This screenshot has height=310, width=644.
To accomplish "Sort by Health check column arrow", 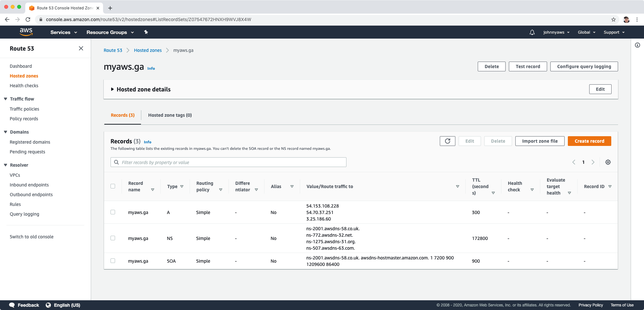I will pyautogui.click(x=532, y=190).
